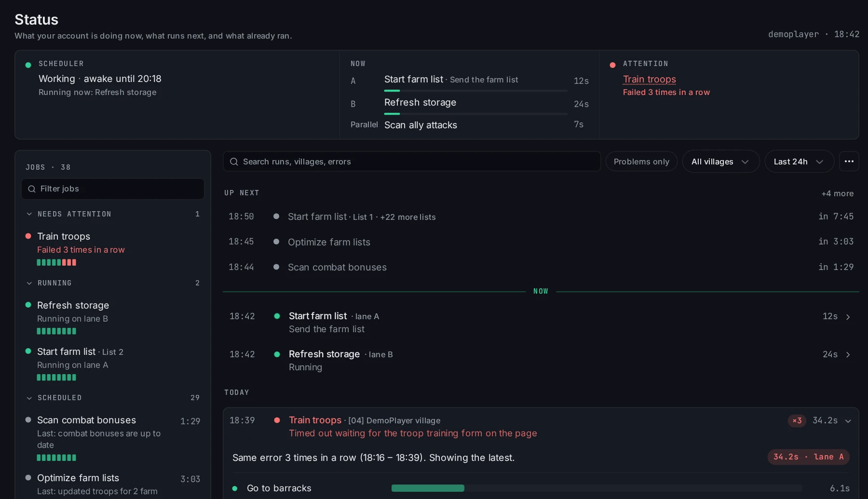This screenshot has width=868, height=499.
Task: Select the Start farm list List 2 job
Action: [113, 364]
